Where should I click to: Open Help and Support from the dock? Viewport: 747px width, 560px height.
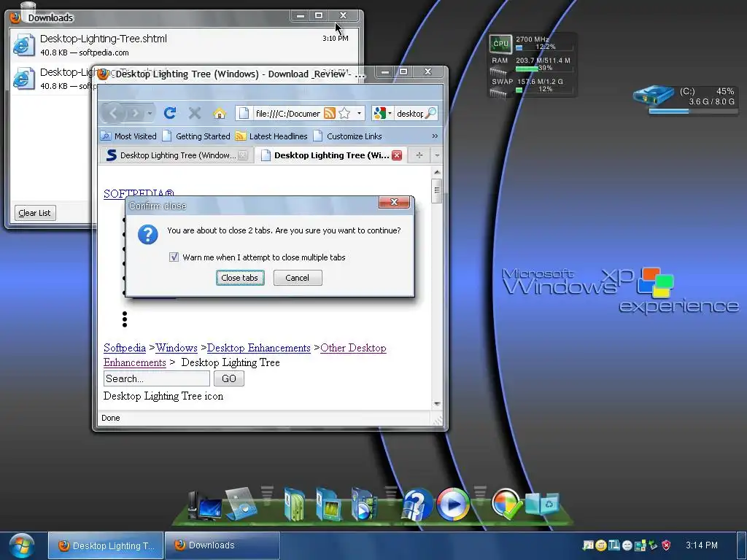[417, 505]
